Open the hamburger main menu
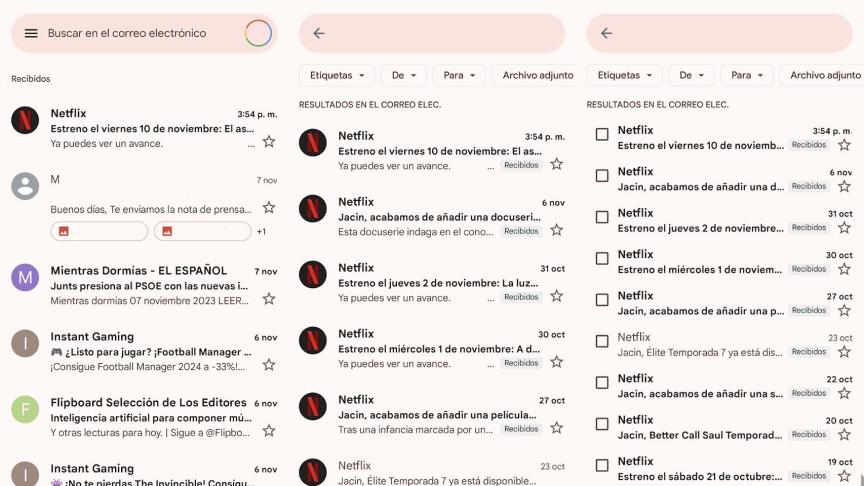 31,33
